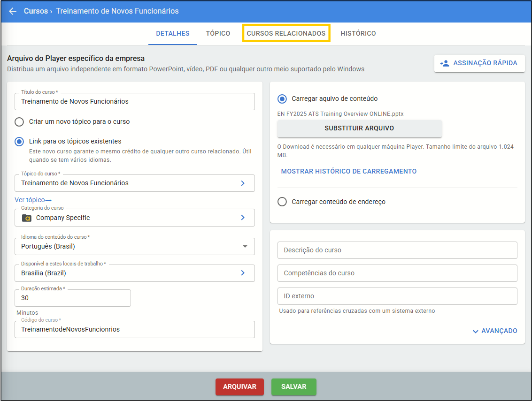Click the Descrição do curso input field

pos(397,250)
